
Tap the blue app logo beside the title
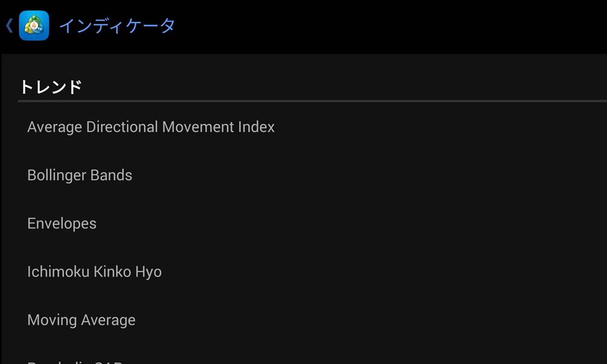(35, 27)
